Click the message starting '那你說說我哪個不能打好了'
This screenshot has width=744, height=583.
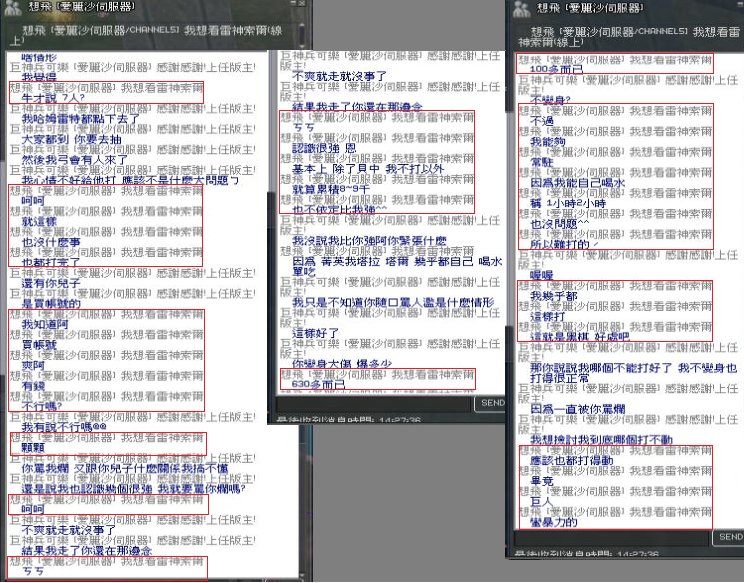(x=633, y=373)
